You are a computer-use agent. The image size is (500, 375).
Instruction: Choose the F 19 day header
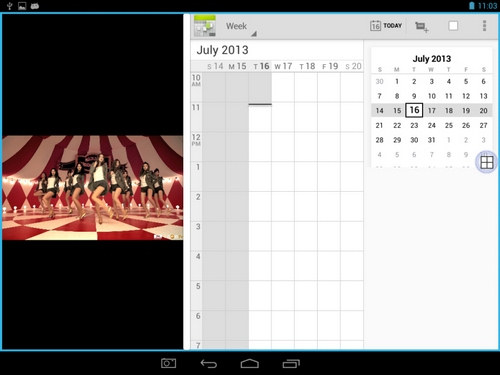(330, 66)
